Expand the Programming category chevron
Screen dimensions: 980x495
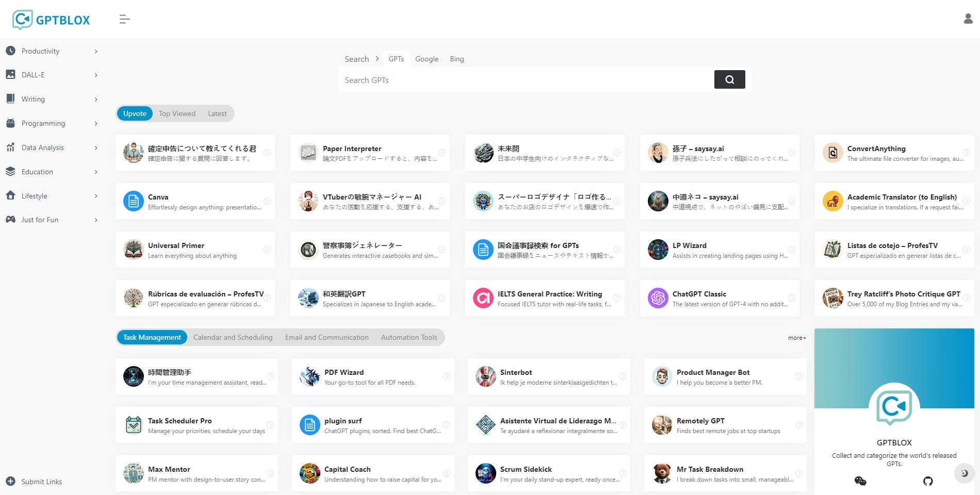[96, 123]
